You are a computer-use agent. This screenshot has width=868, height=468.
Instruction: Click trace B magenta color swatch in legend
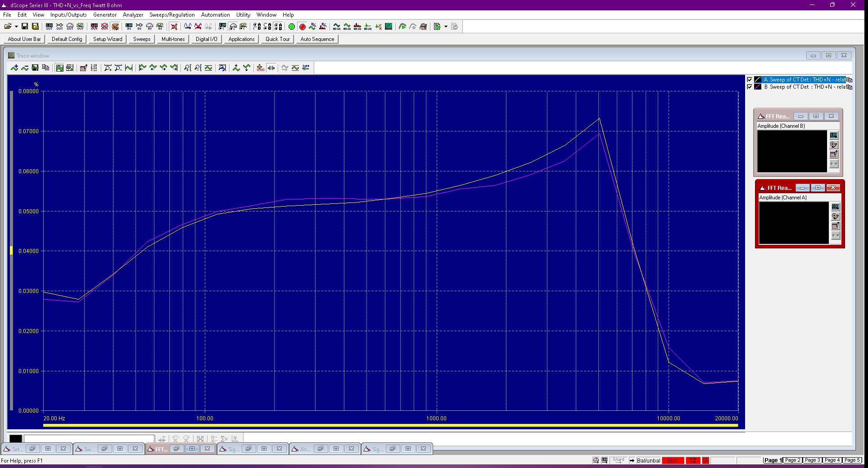758,87
